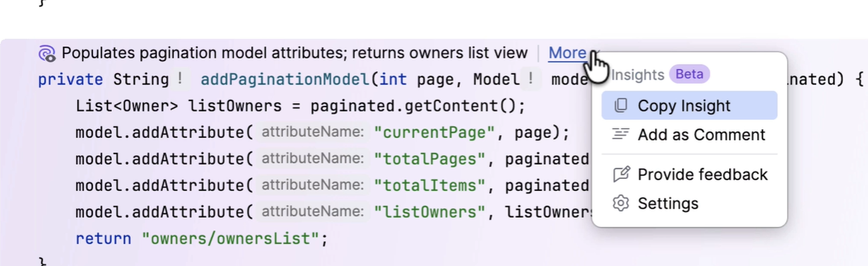Click the Add as Comment lines icon
Viewport: 868px width, 266px height.
pos(621,134)
